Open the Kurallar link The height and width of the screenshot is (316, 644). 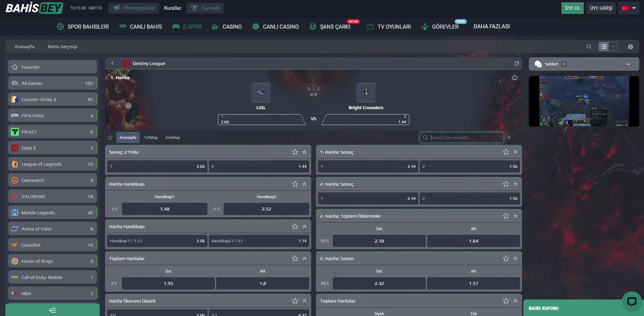click(173, 8)
